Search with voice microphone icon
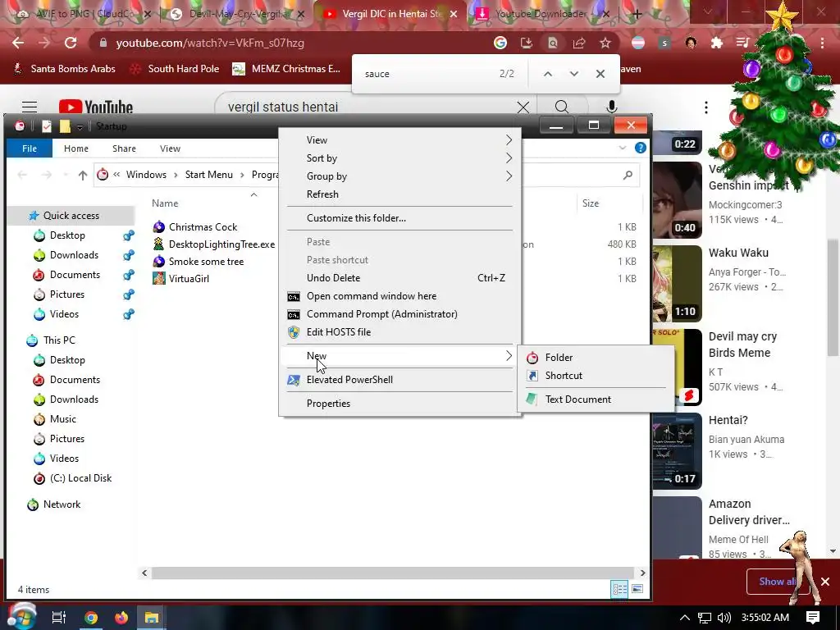This screenshot has height=630, width=840. click(611, 107)
